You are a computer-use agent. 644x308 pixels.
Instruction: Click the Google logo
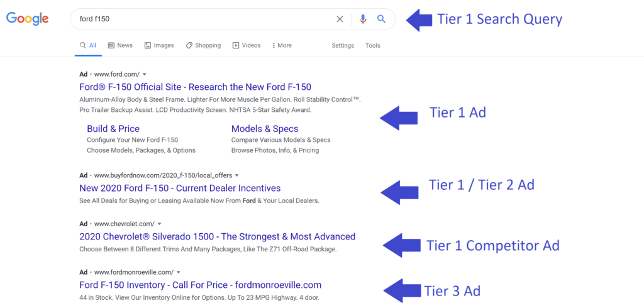(x=28, y=19)
